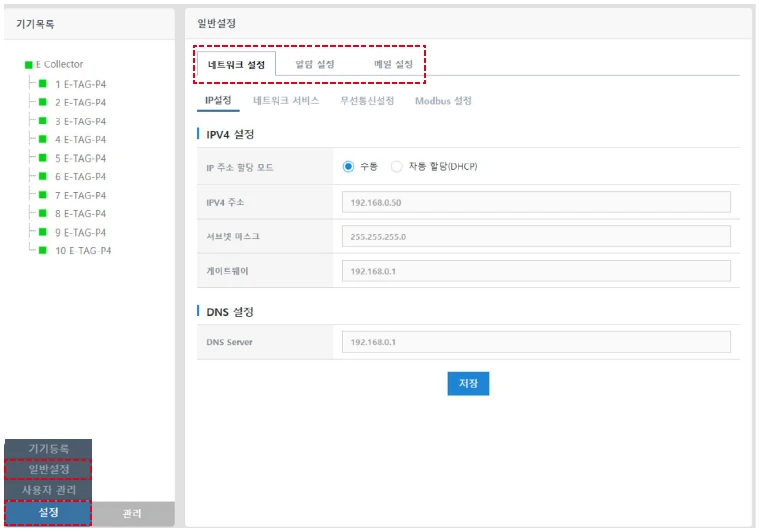Click green status icon of device 4
The image size is (759, 532).
(x=43, y=139)
